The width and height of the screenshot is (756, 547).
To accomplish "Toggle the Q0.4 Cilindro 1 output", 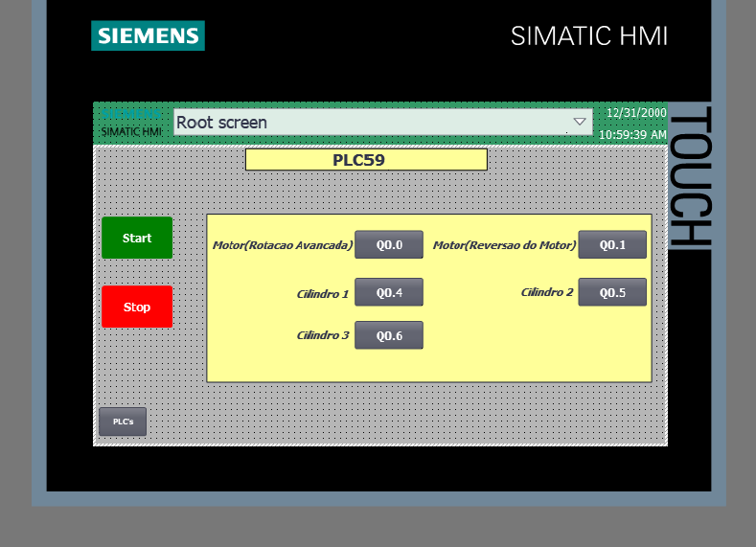I will 389,292.
